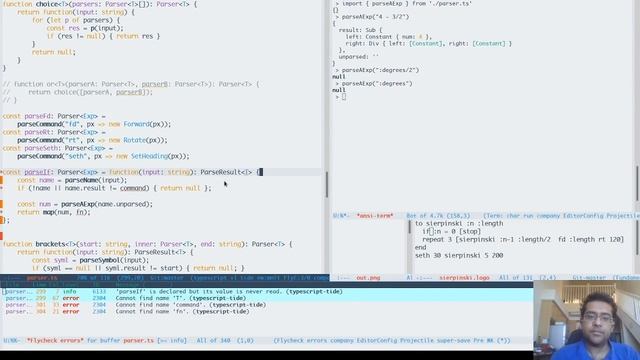Click the webcam video thumbnail
The width and height of the screenshot is (640, 360).
(x=587, y=320)
